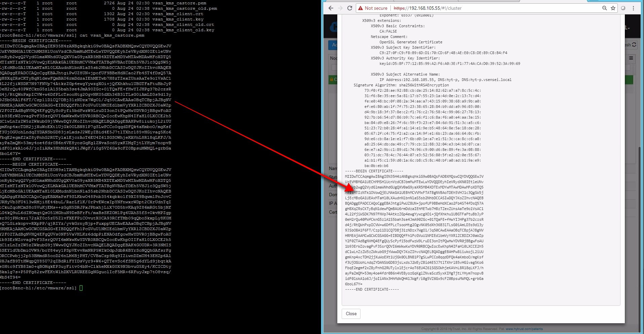Viewport: 644px width, 334px height.
Task: Click the zoom magnifier icon in address bar
Action: click(x=604, y=8)
